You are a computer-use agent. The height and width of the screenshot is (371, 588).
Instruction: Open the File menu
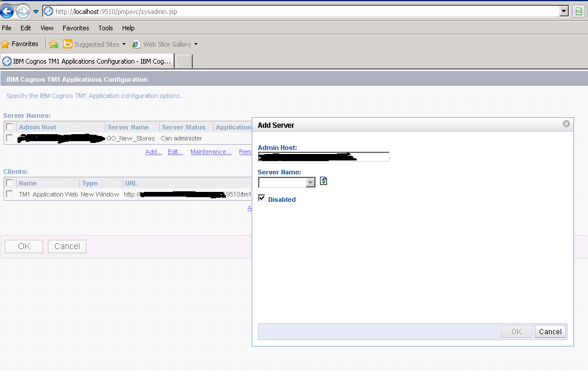coord(7,28)
